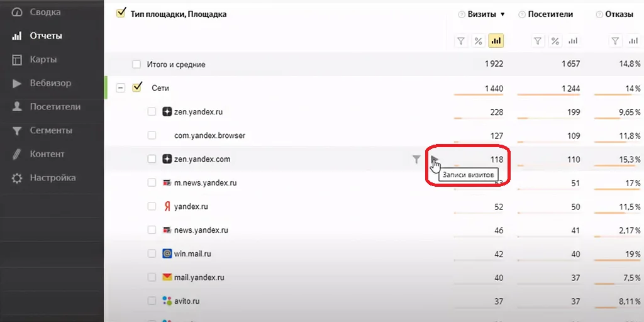Click funnel filter icon in zen.yandex.com row

pos(416,159)
